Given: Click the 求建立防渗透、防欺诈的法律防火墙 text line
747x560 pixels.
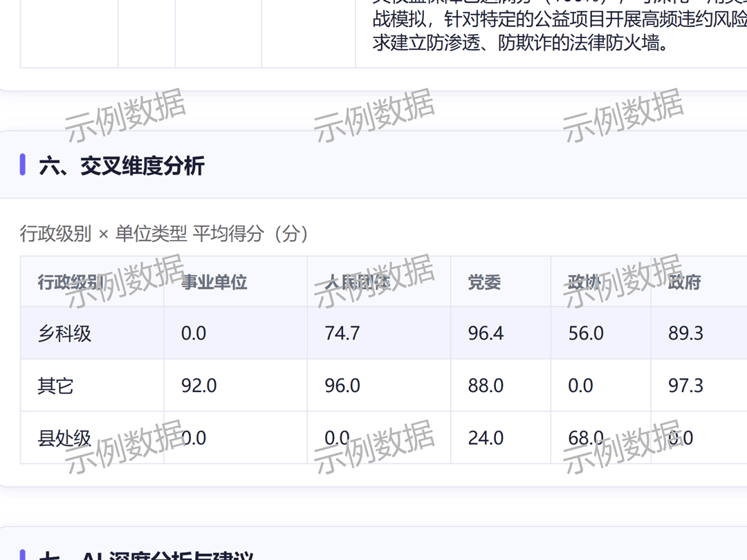Looking at the screenshot, I should [x=520, y=43].
